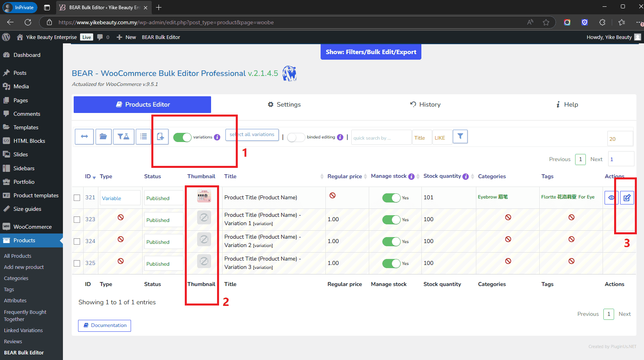Screen dimensions: 644x360
Task: Toggle Manage stock switch for product 325
Action: 391,263
